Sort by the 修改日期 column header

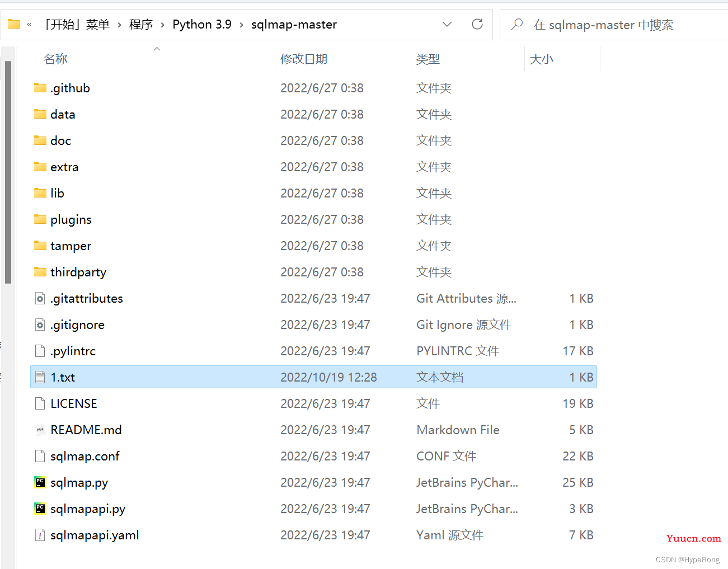(x=304, y=59)
